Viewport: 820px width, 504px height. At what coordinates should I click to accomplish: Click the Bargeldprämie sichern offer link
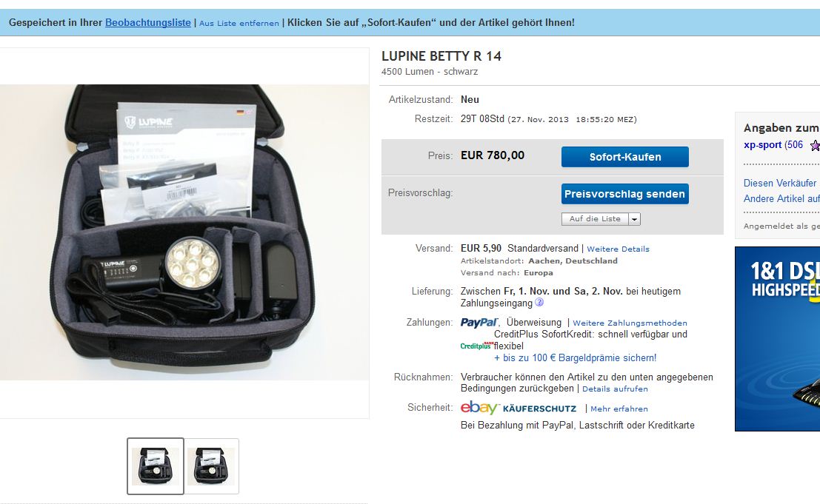pyautogui.click(x=576, y=357)
